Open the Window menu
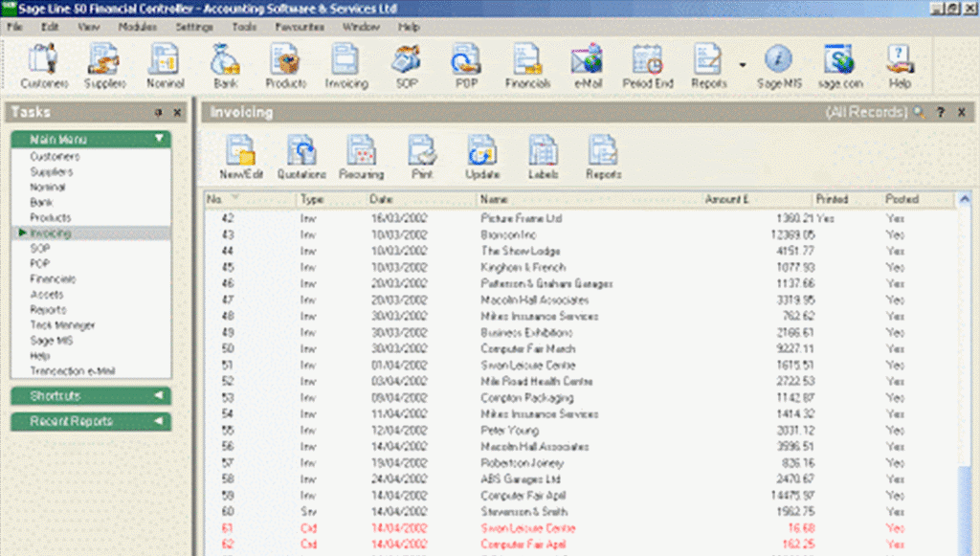Viewport: 980px width, 556px height. pos(361,27)
